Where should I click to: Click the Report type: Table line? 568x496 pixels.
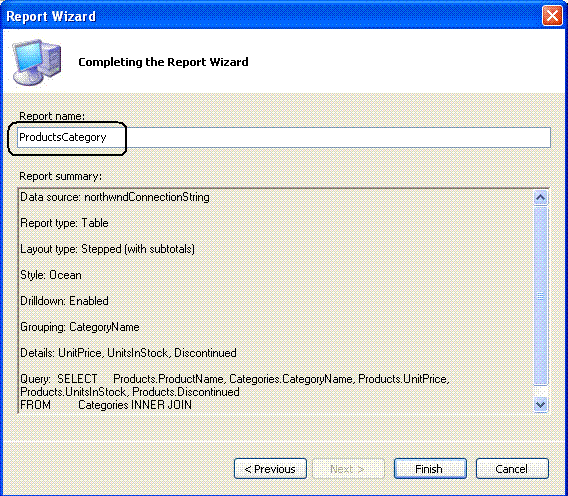tap(64, 223)
